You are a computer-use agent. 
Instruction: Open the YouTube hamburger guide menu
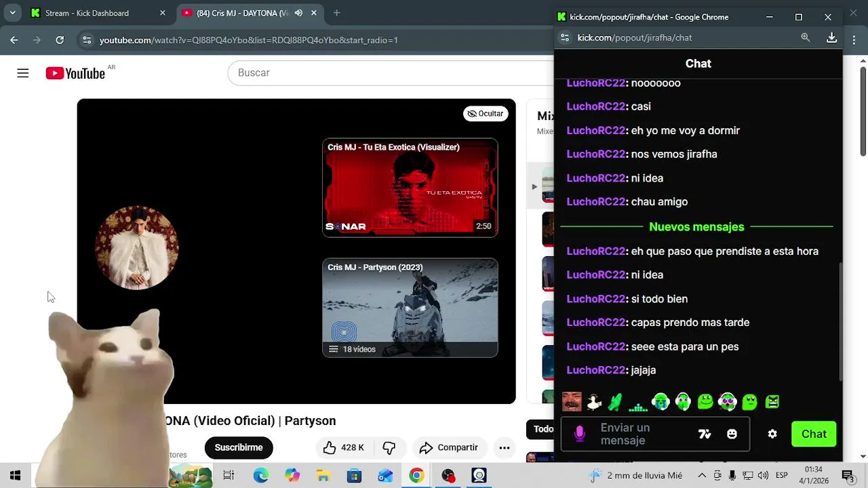[x=23, y=73]
